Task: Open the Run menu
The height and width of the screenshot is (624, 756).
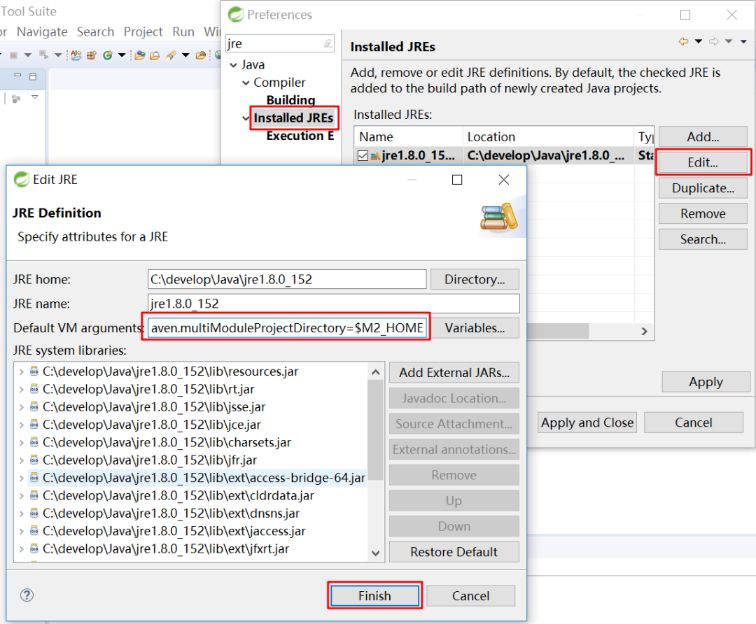Action: coord(183,32)
